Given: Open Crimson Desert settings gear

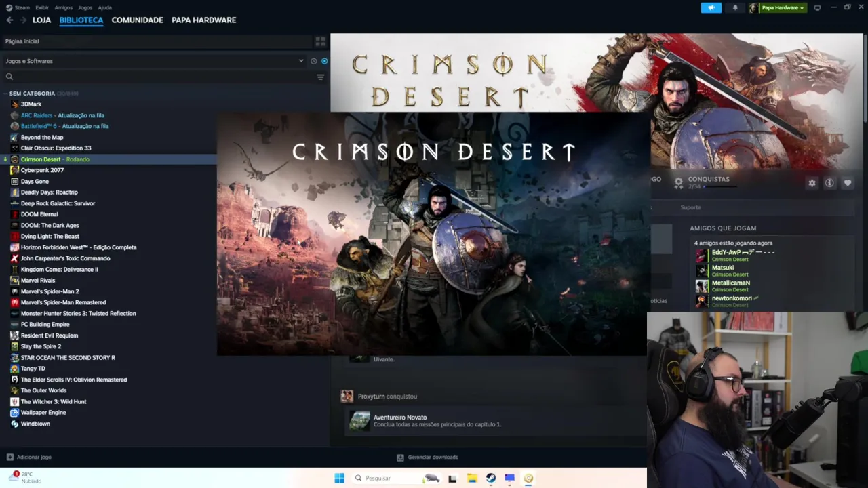Looking at the screenshot, I should (x=812, y=183).
